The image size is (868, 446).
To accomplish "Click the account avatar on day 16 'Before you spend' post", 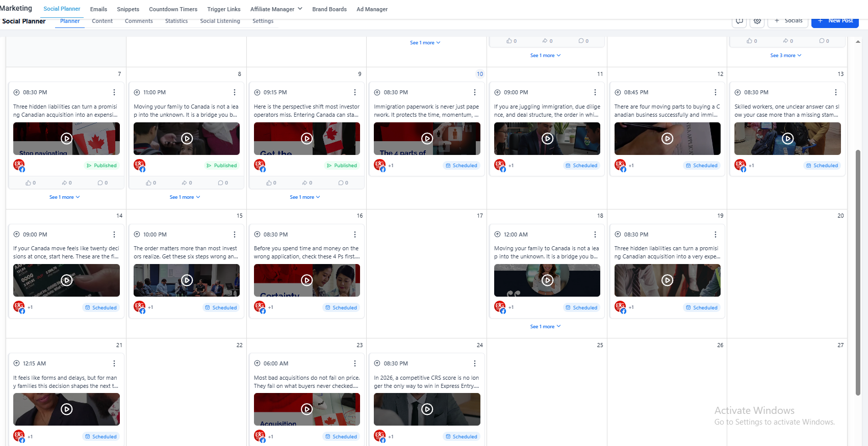I will 260,307.
